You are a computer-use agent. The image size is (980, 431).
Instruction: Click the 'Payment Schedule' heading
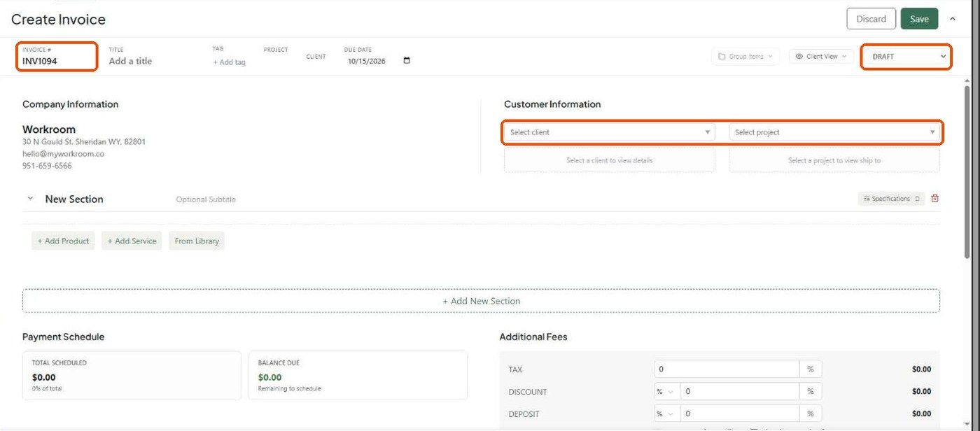click(x=63, y=337)
